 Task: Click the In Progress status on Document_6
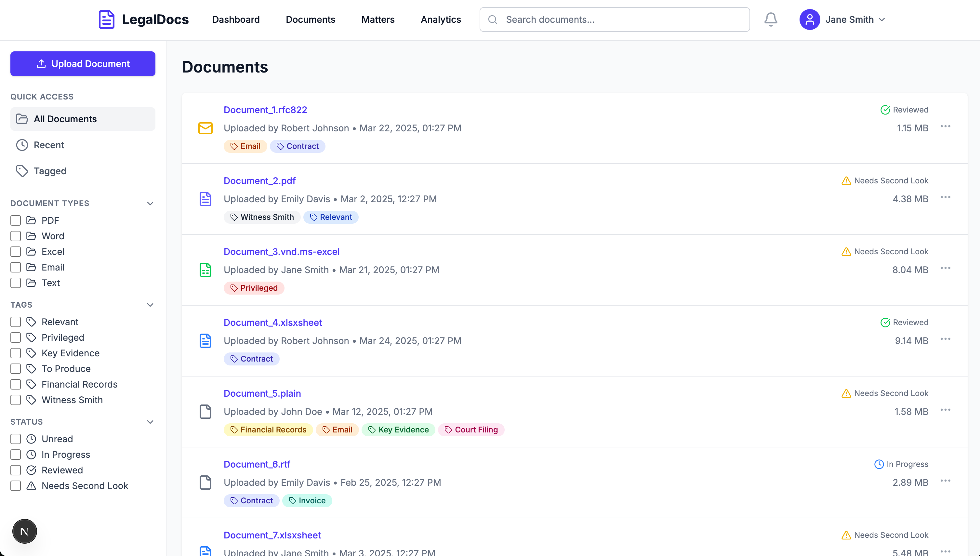click(901, 464)
